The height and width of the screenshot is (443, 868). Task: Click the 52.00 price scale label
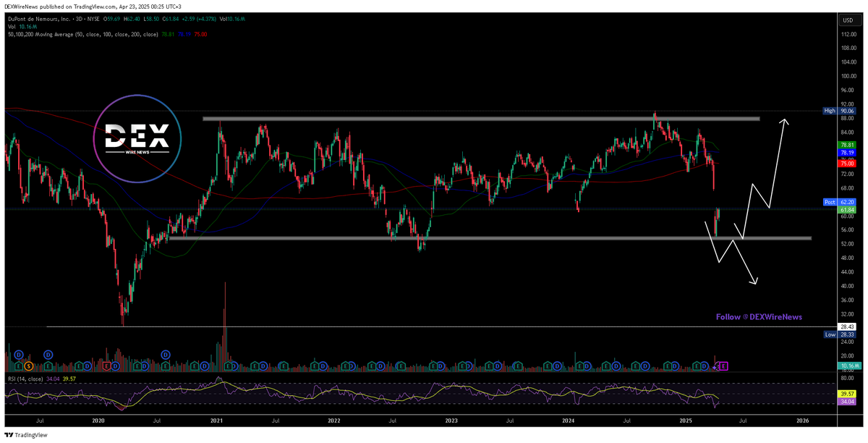tap(848, 244)
